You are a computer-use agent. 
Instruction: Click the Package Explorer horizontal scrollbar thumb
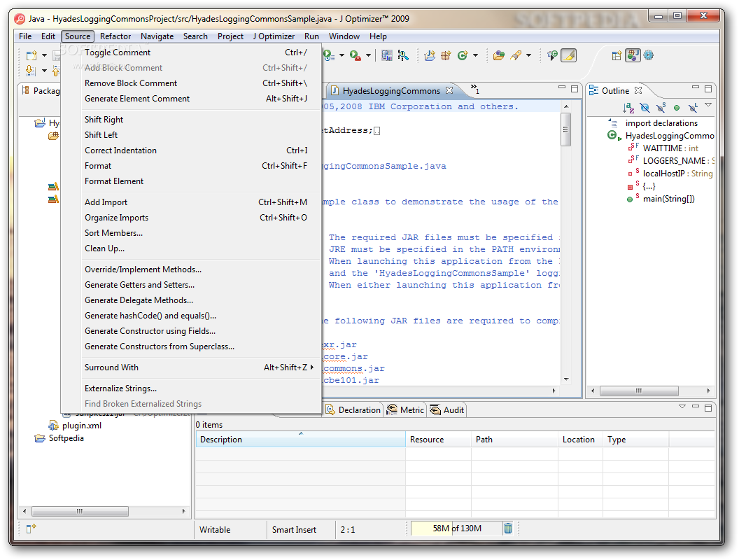pyautogui.click(x=80, y=511)
